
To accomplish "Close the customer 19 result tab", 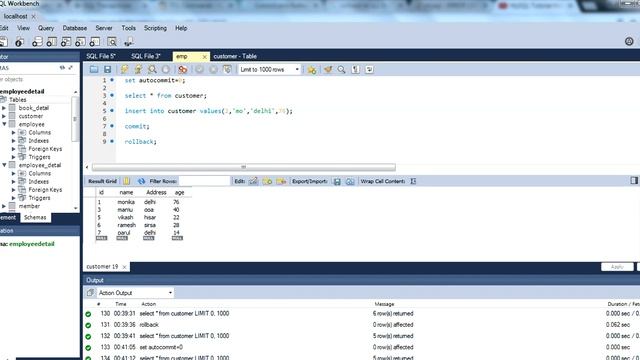I will pos(124,267).
